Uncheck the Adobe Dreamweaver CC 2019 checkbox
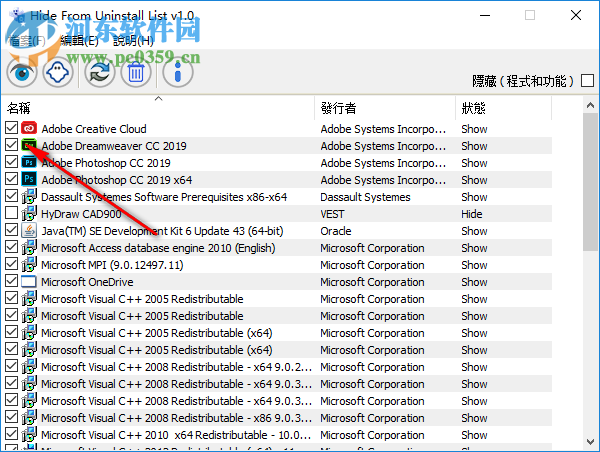This screenshot has width=600, height=452. tap(12, 145)
